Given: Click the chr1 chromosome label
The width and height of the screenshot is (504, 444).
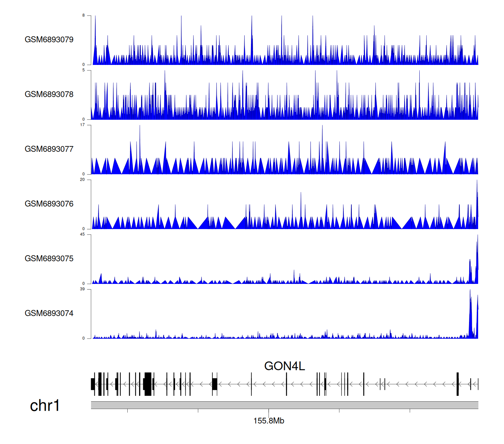Looking at the screenshot, I should coord(45,406).
